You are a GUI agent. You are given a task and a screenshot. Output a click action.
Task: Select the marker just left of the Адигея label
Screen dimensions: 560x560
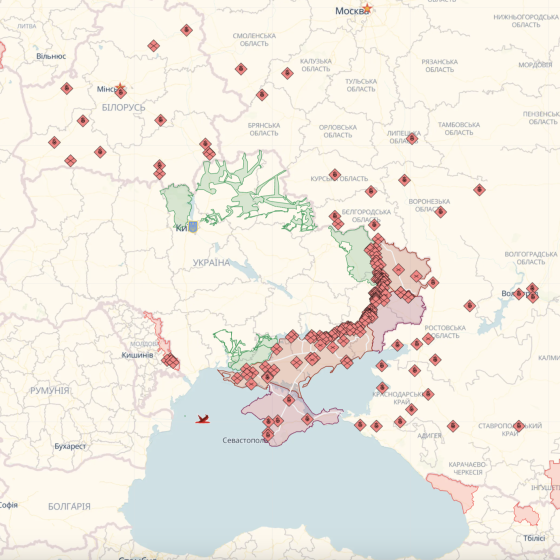click(400, 422)
